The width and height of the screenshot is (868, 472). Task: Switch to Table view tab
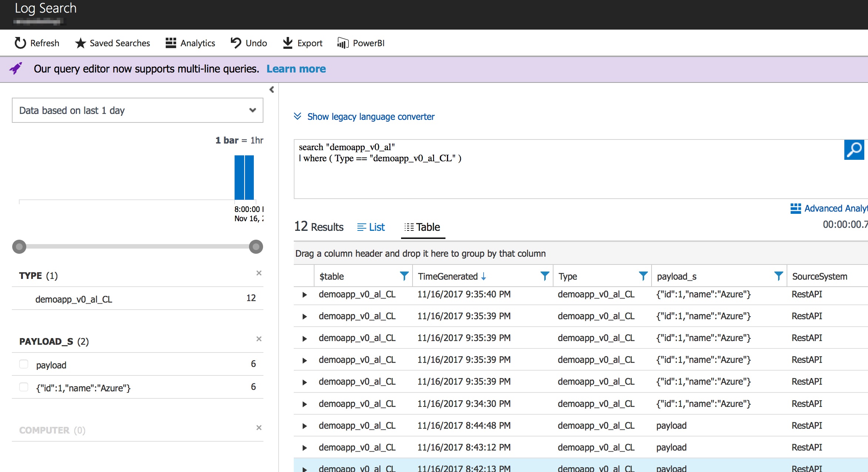coord(423,227)
